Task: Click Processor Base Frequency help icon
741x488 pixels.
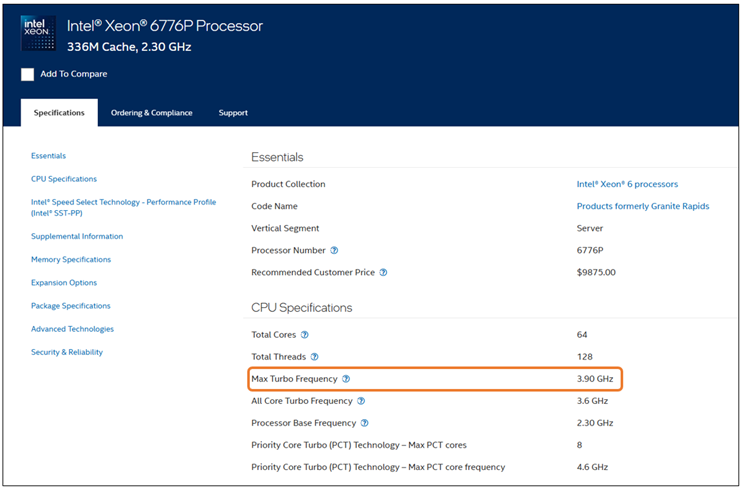Action: [364, 423]
